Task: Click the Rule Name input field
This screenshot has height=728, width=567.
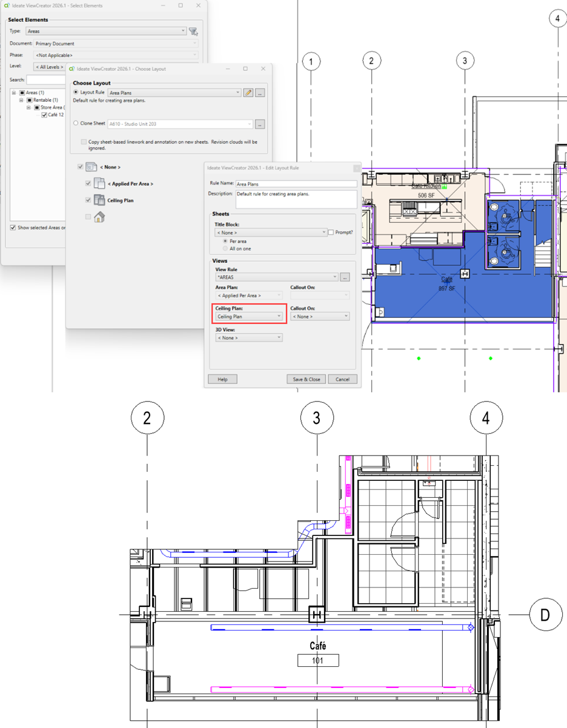Action: point(296,183)
